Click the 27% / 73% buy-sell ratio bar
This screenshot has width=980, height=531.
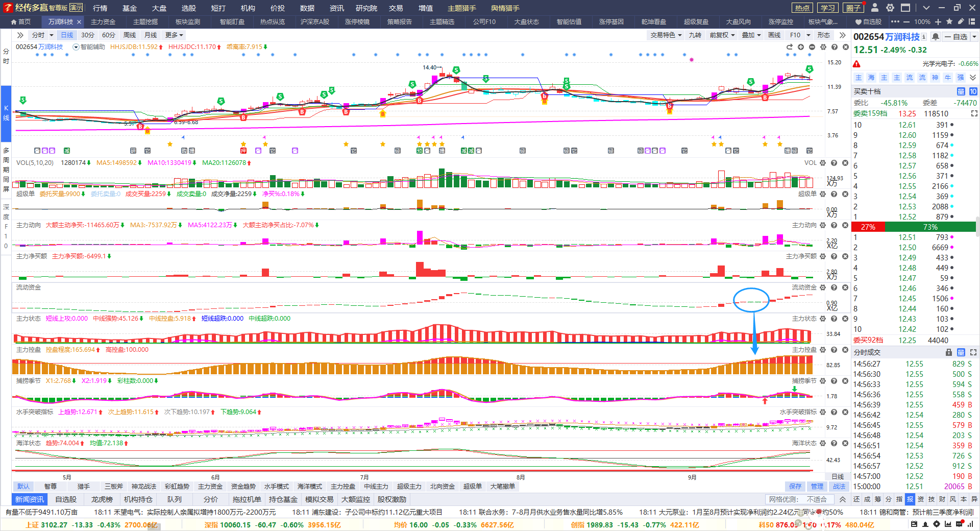point(914,227)
